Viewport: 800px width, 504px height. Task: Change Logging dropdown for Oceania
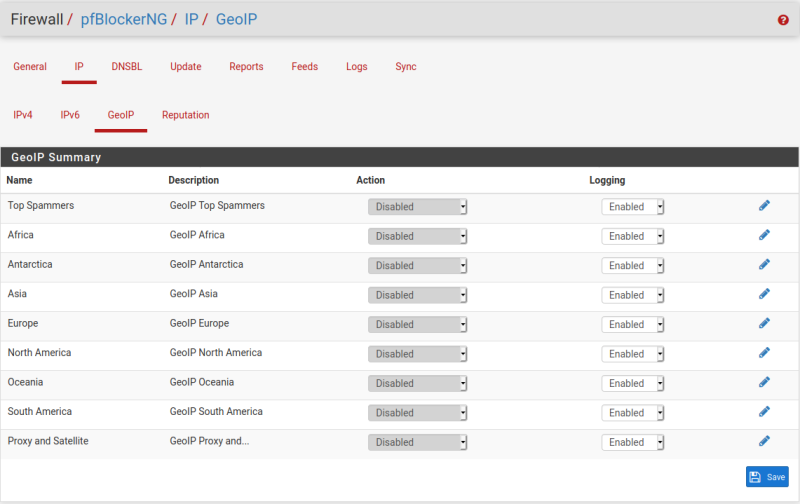tap(632, 383)
